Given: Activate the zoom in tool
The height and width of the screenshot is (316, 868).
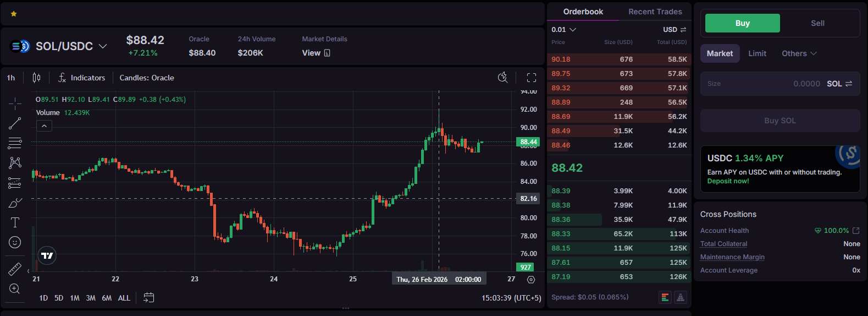Looking at the screenshot, I should pyautogui.click(x=15, y=289).
